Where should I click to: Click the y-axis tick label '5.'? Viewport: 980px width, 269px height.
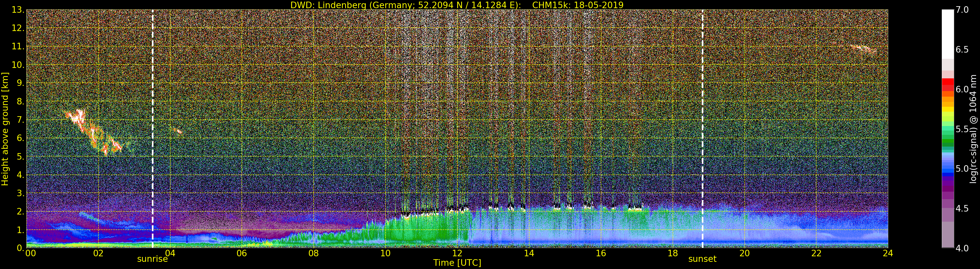click(x=21, y=156)
